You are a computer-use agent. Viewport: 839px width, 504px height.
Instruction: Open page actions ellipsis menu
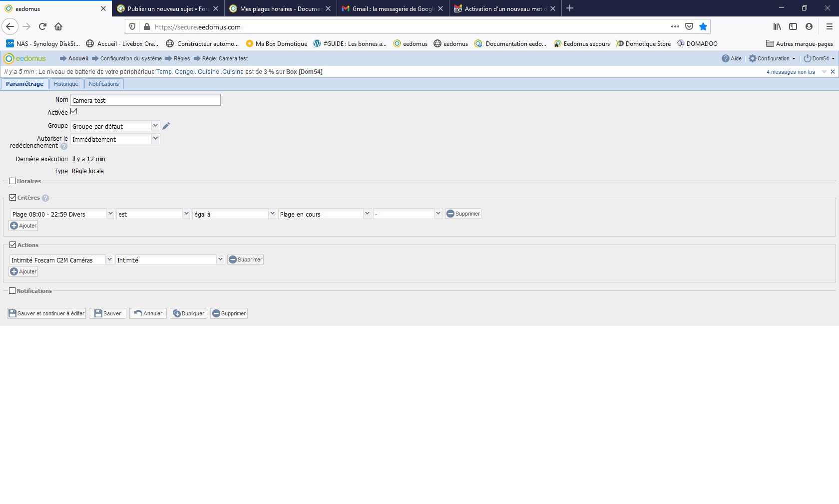coord(675,26)
